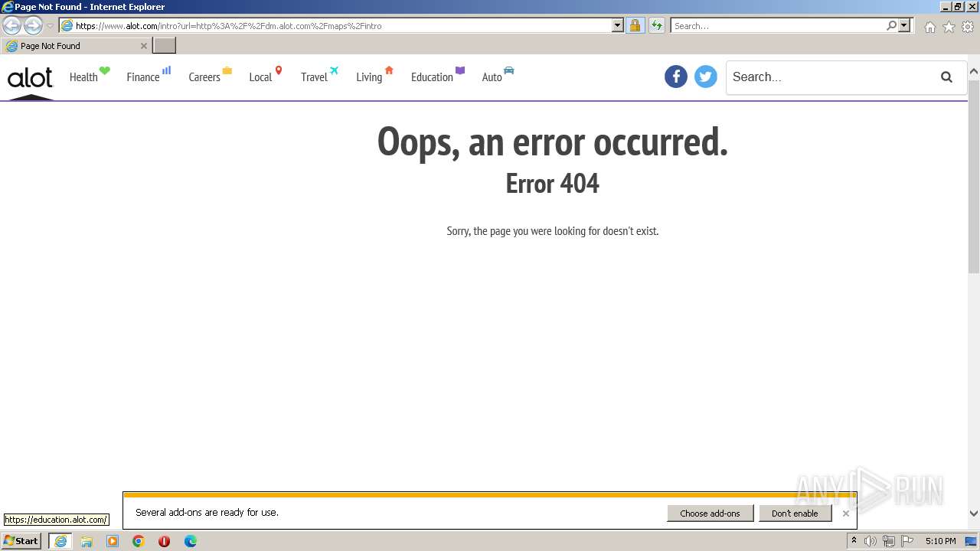Click Action Center flag icon
980x551 pixels.
point(907,541)
